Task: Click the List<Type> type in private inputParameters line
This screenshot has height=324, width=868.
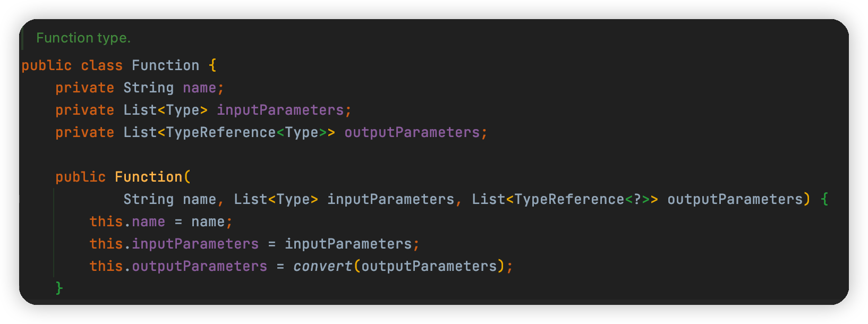Action: pos(165,110)
